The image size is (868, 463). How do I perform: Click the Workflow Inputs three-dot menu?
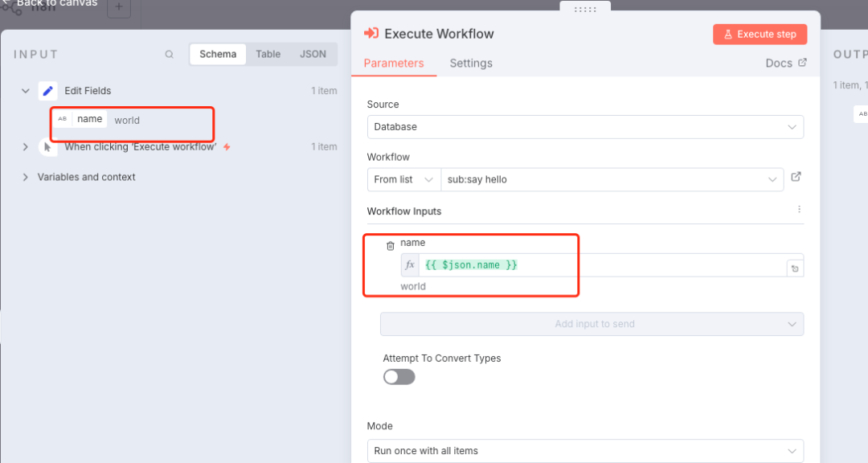[x=799, y=209]
